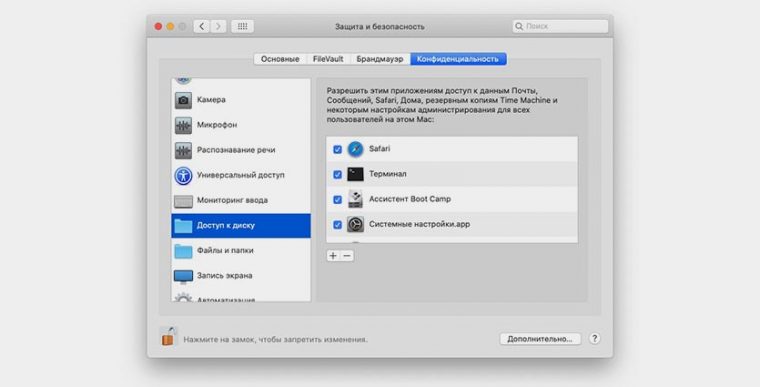Select Микрофон in the privacy list
760x387 pixels.
point(241,125)
